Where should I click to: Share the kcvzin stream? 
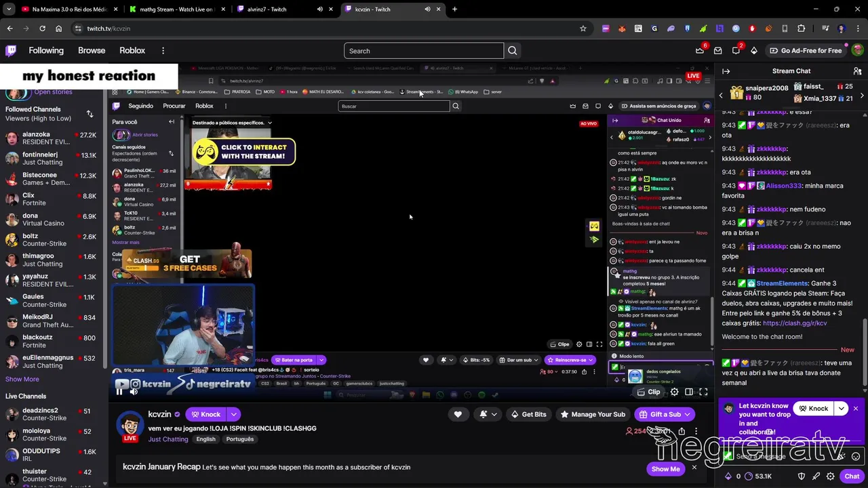click(682, 431)
